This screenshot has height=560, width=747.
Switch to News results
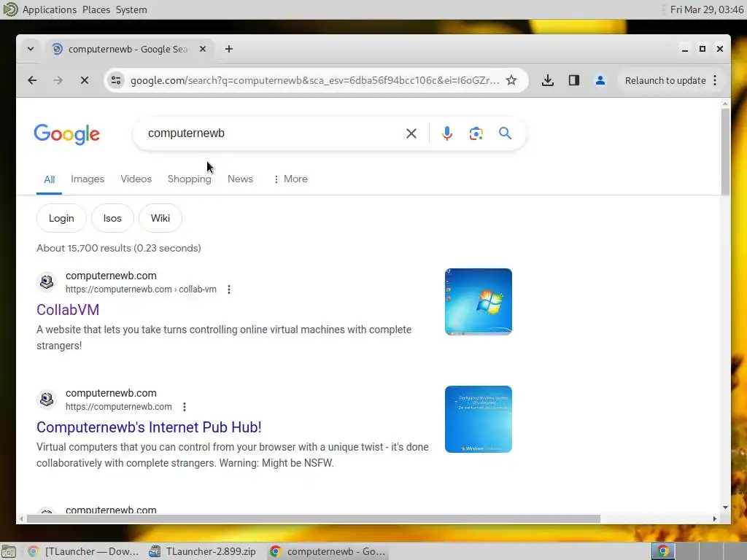click(240, 179)
